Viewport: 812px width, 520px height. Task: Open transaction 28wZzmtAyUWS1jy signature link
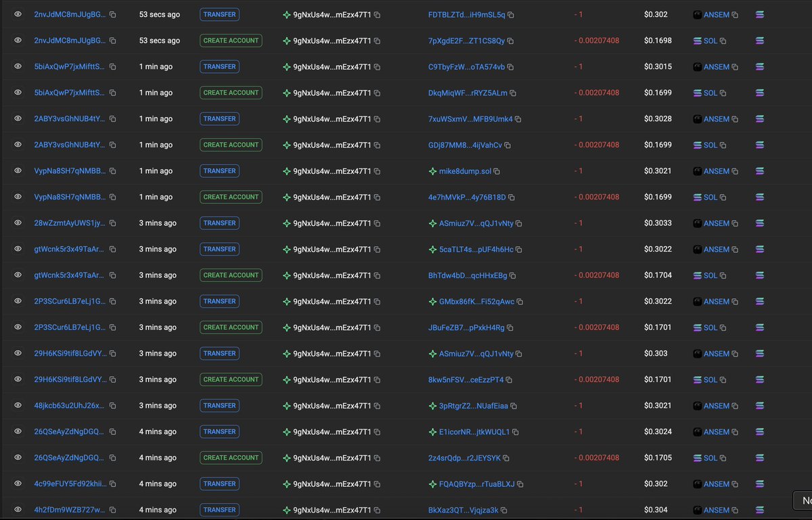click(70, 223)
